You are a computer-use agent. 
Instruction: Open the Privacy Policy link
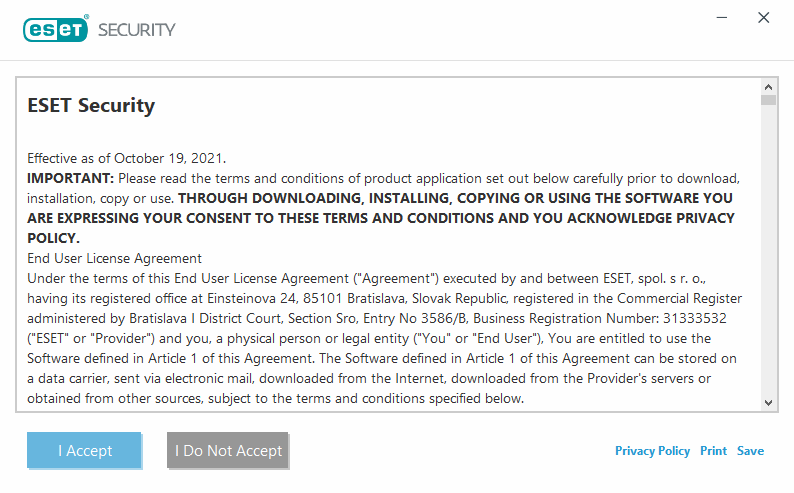[x=652, y=451]
